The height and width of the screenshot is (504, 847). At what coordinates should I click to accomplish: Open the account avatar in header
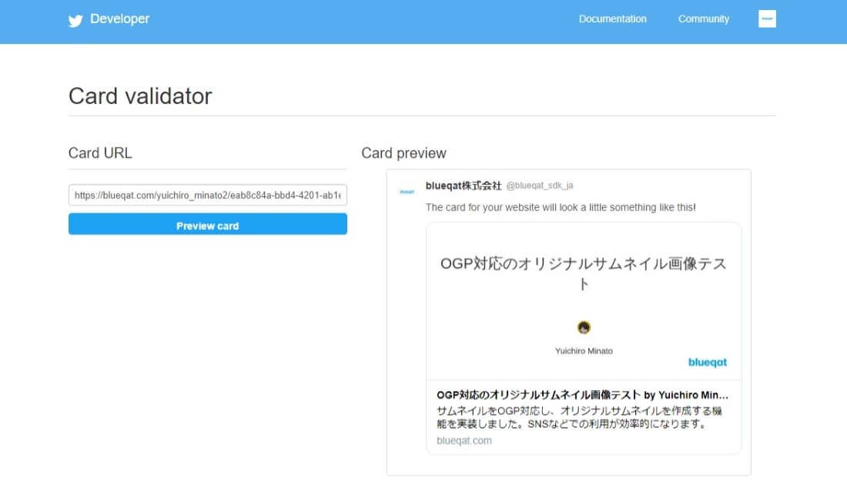(x=767, y=19)
